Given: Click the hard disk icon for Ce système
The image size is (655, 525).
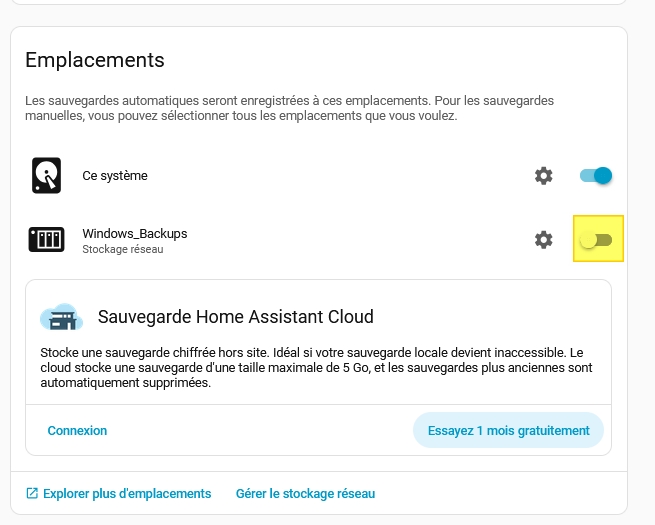Looking at the screenshot, I should (46, 176).
